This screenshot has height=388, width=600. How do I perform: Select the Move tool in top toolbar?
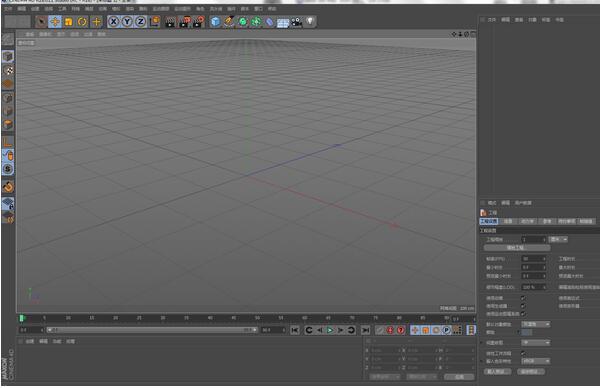coord(55,22)
